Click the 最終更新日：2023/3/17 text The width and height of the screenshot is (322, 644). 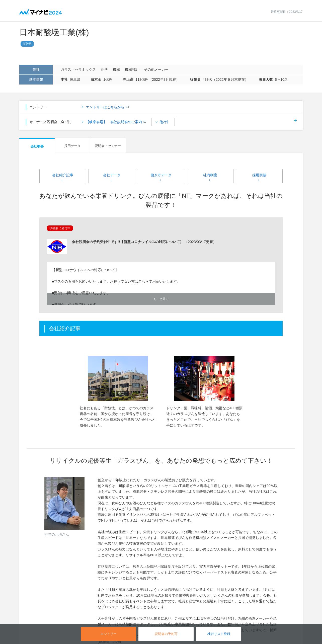point(287,12)
